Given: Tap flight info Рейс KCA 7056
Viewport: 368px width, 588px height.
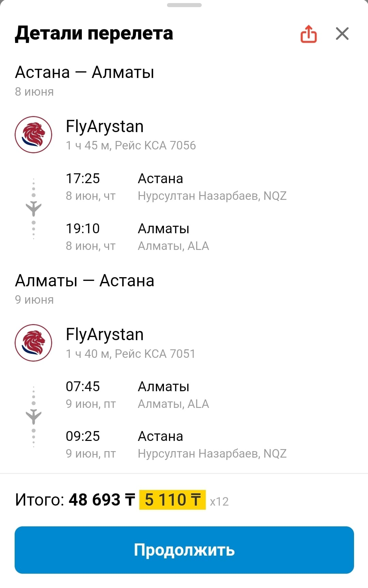Looking at the screenshot, I should pos(155,146).
